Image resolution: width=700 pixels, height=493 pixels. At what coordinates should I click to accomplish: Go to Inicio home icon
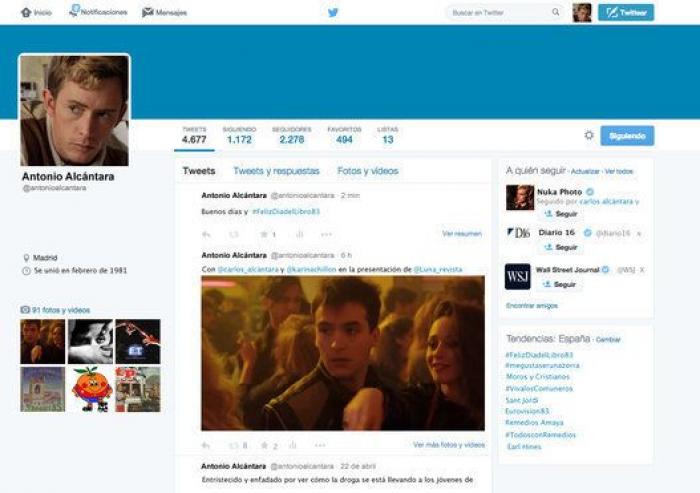pyautogui.click(x=26, y=13)
